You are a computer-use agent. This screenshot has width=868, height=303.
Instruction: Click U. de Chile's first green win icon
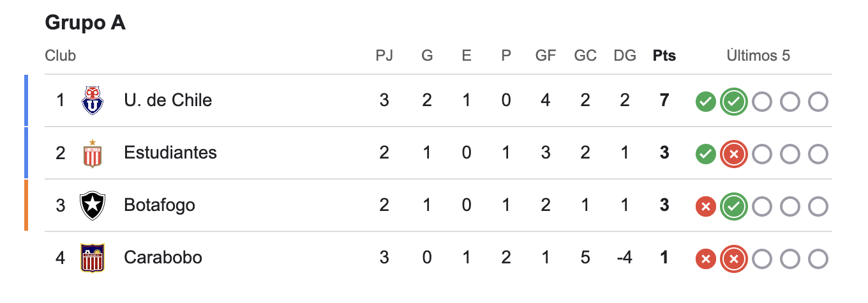705,101
